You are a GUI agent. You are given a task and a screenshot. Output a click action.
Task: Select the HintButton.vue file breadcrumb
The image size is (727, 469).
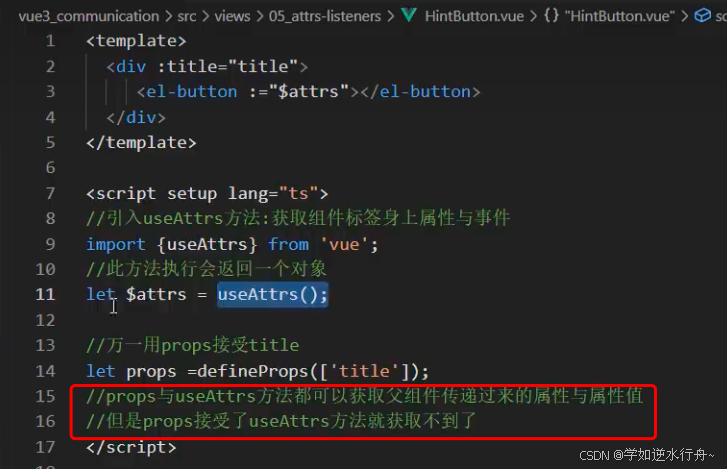click(474, 16)
